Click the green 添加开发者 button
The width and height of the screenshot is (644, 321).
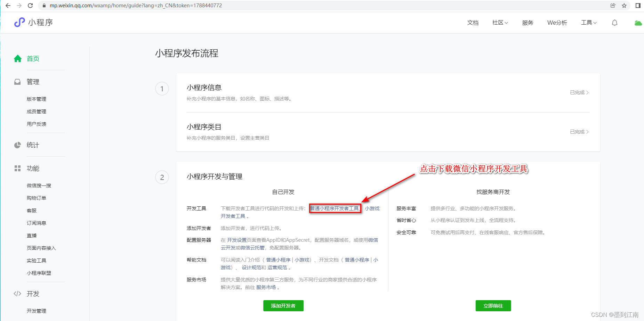(x=283, y=306)
